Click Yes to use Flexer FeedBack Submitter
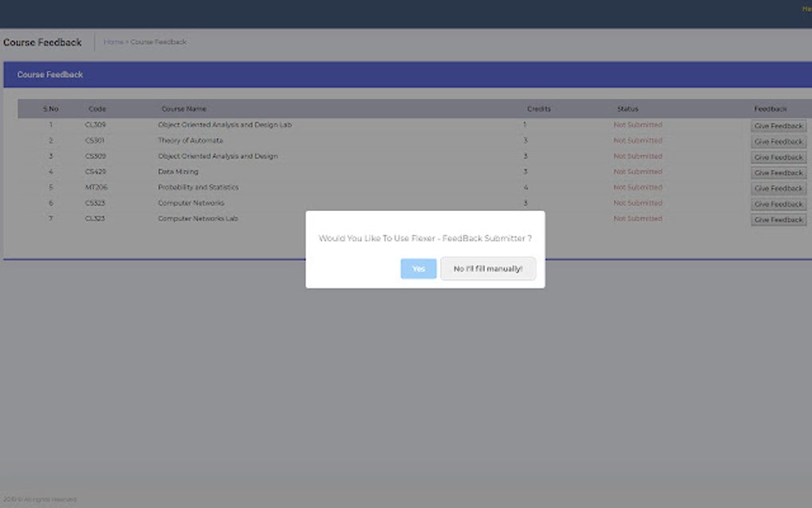Screen dimensions: 812x508 click(x=417, y=268)
